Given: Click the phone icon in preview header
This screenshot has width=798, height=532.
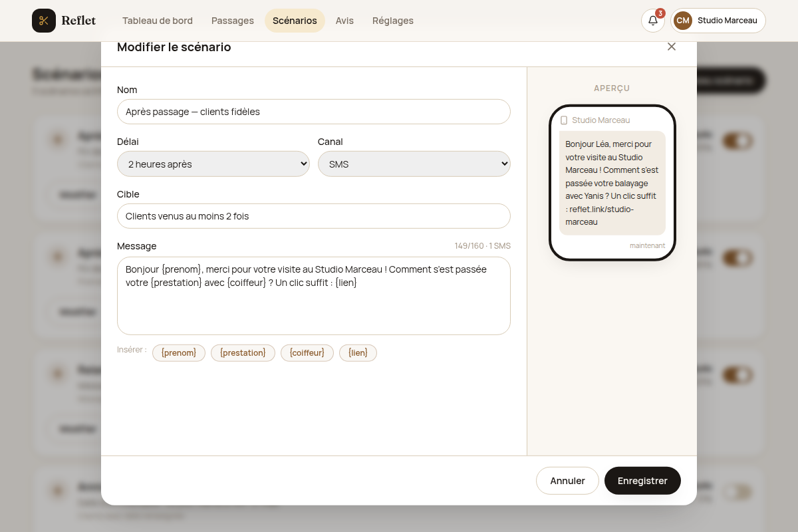Looking at the screenshot, I should (564, 120).
